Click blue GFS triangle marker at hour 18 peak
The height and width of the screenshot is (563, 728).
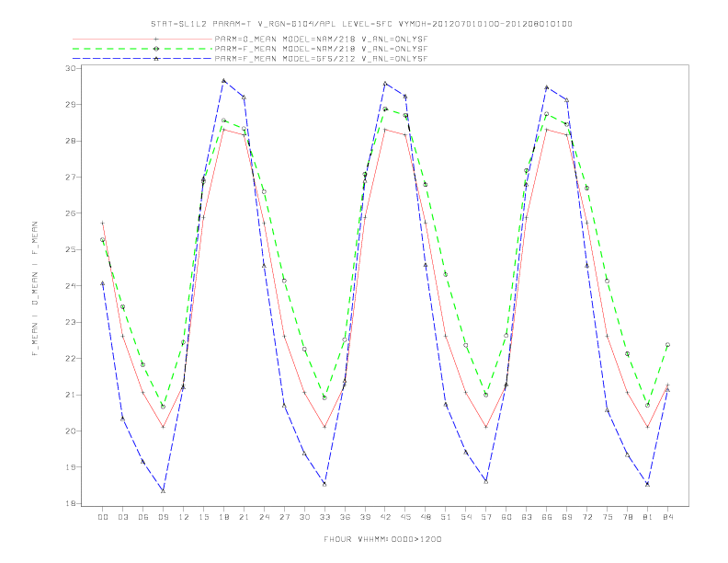point(223,80)
